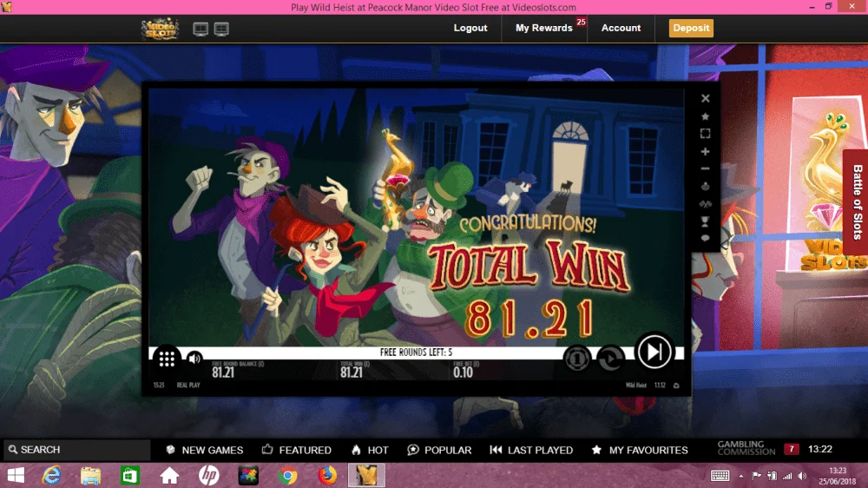868x488 pixels.
Task: Switch to single screen view
Action: click(201, 29)
